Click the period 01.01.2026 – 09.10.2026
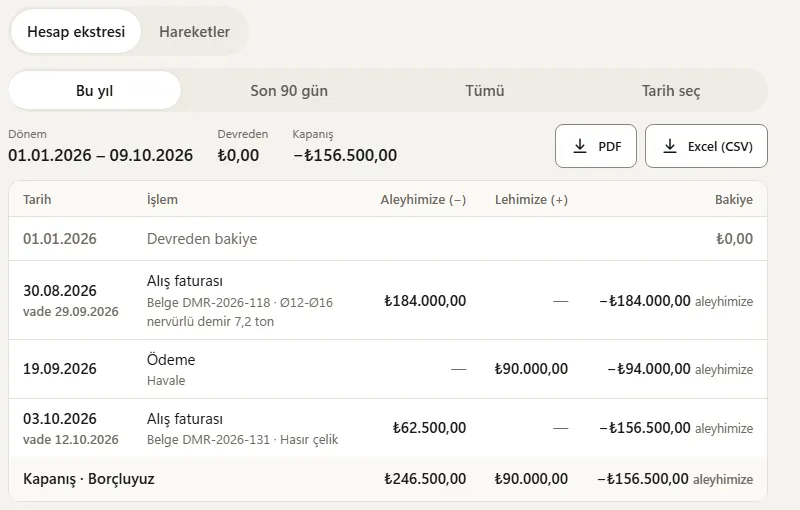Image resolution: width=800 pixels, height=510 pixels. [x=101, y=155]
